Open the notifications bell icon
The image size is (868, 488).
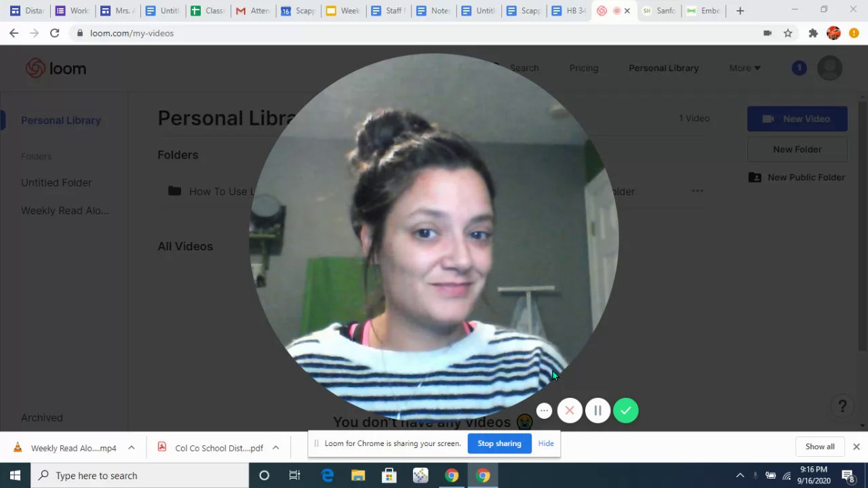(x=800, y=68)
